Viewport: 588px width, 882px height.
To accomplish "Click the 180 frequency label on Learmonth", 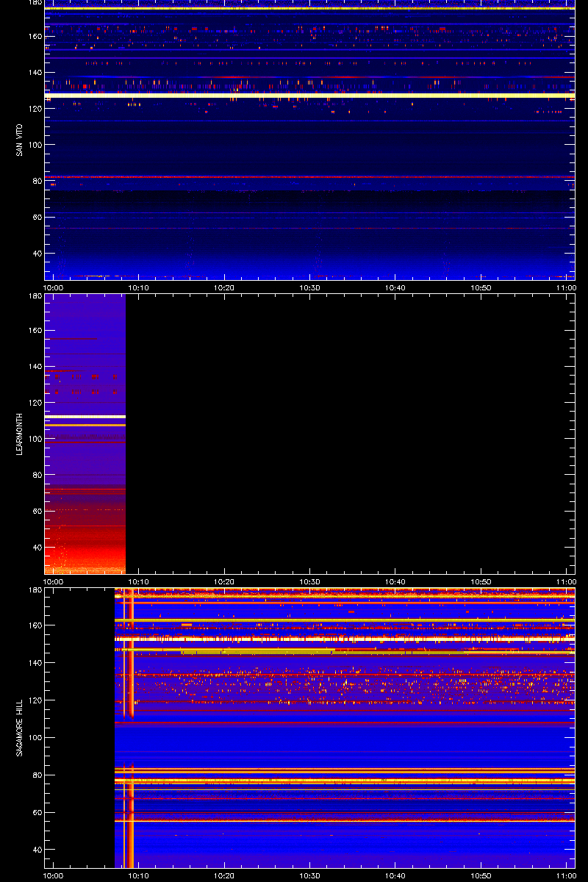I will 35,297.
